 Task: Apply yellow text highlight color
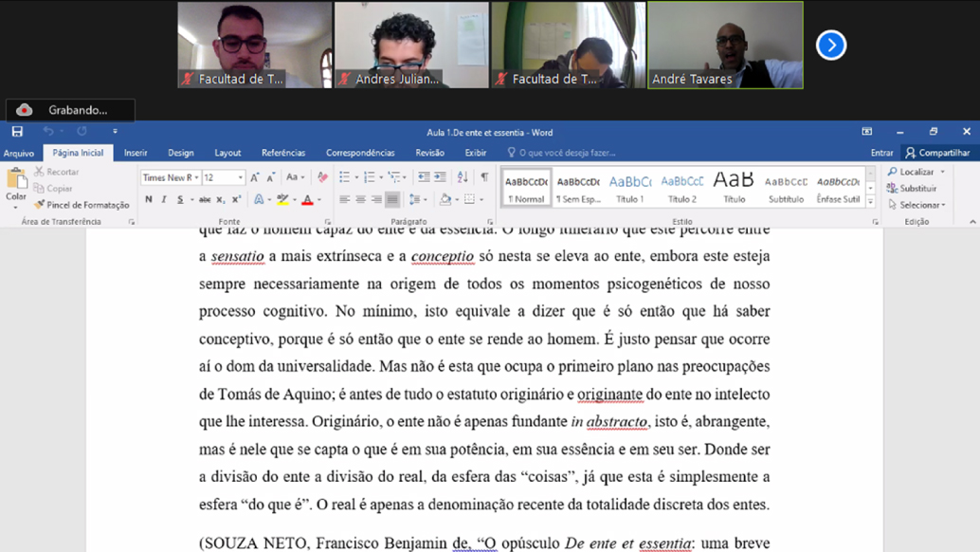282,199
